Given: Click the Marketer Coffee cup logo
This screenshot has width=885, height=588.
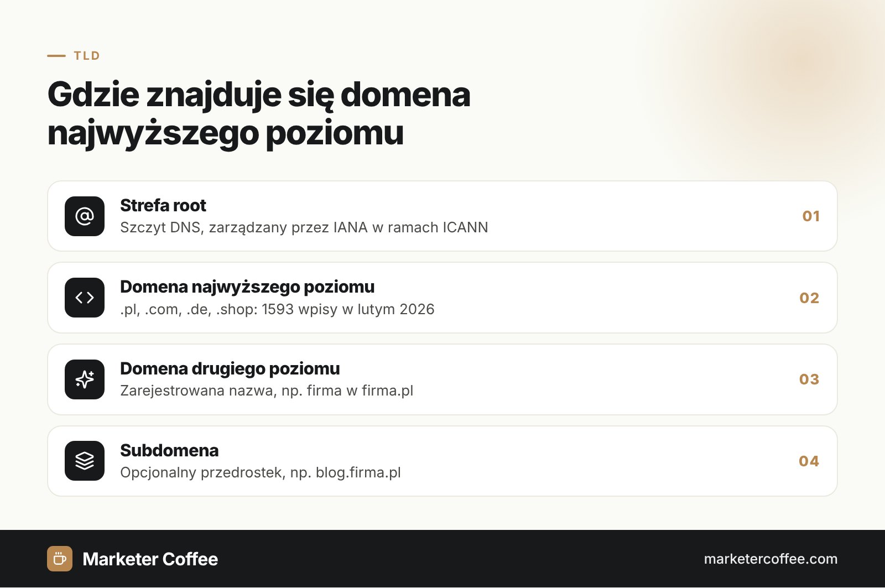Looking at the screenshot, I should point(60,559).
